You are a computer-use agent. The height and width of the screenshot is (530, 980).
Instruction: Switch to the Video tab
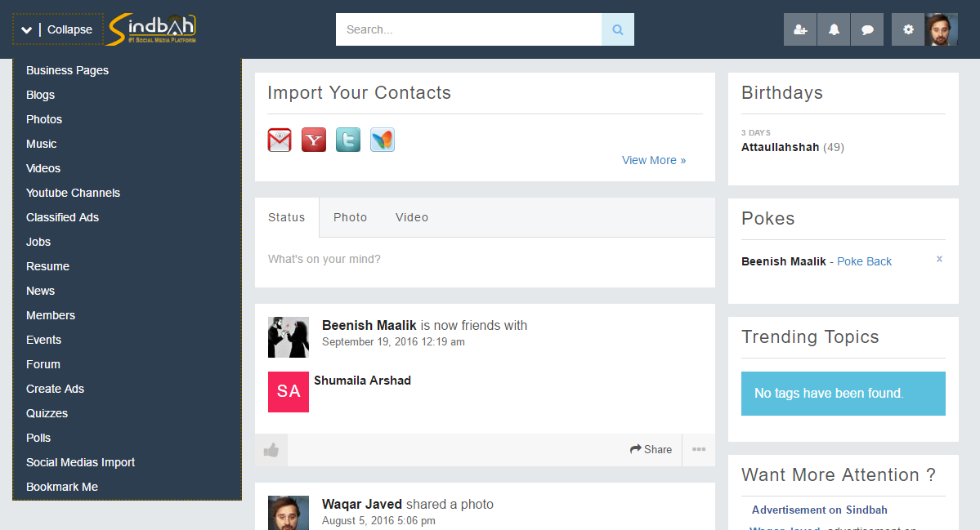point(412,217)
